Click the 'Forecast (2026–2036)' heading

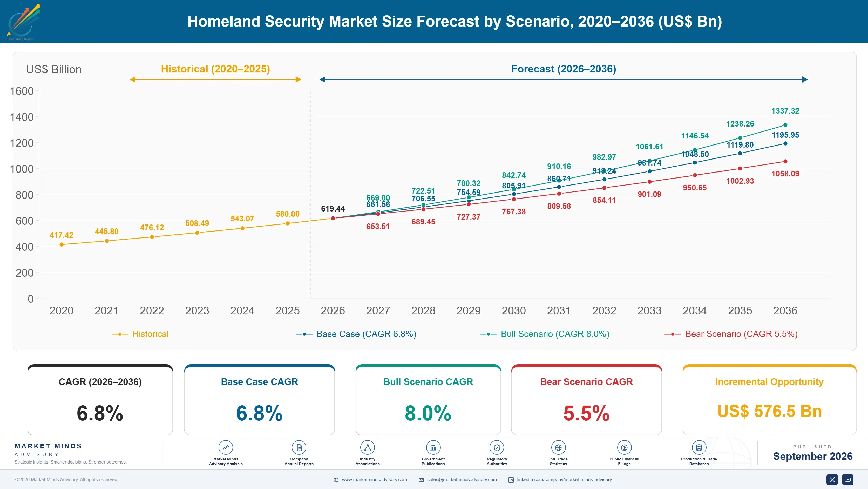[563, 69]
